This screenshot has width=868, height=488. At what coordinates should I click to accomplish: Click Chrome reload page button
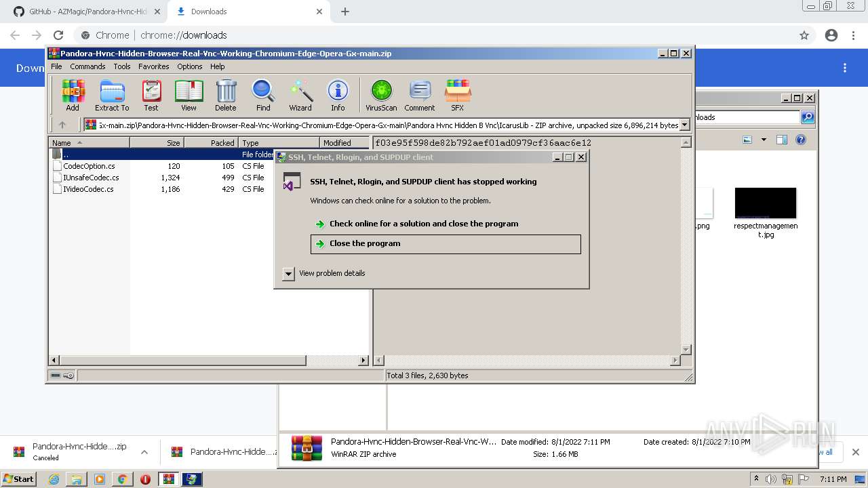coord(58,35)
